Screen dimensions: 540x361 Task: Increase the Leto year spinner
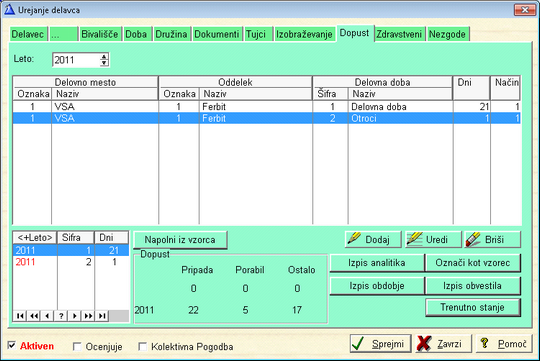tap(104, 56)
